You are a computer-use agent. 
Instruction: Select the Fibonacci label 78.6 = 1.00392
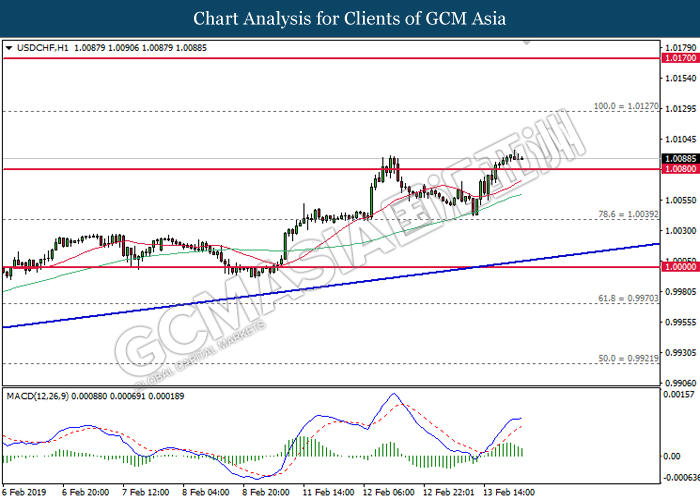(x=628, y=214)
